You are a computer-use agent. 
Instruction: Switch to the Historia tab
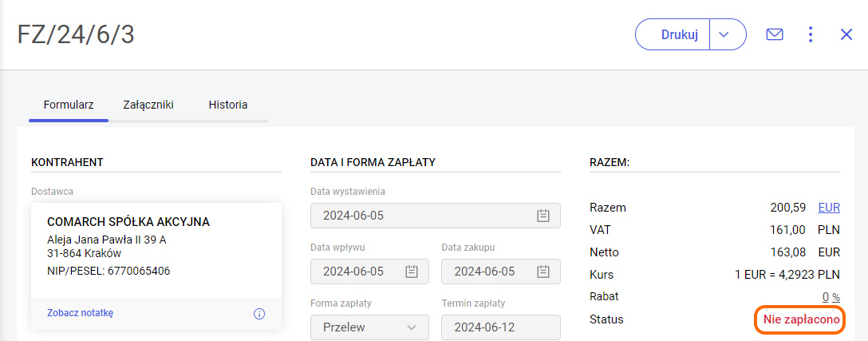(x=228, y=105)
